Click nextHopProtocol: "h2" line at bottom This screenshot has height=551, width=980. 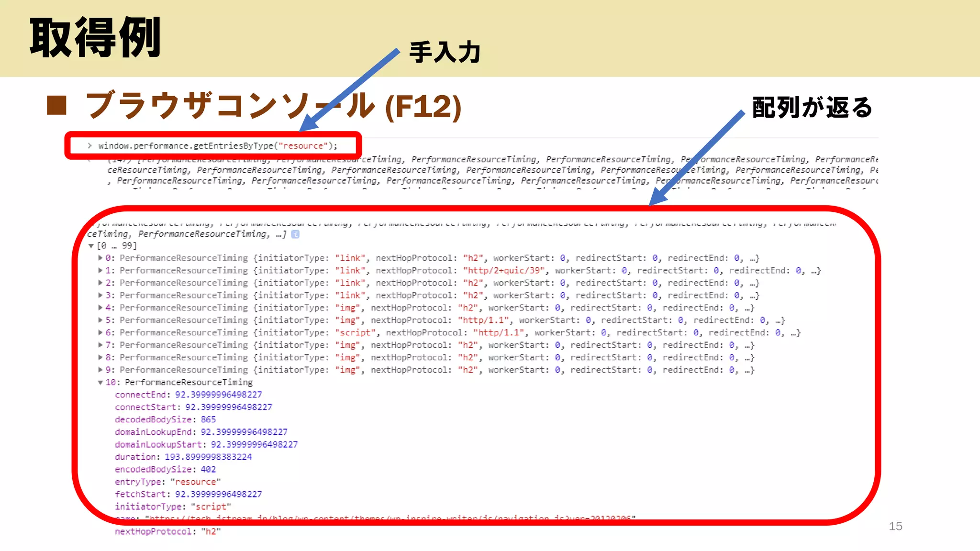[167, 531]
